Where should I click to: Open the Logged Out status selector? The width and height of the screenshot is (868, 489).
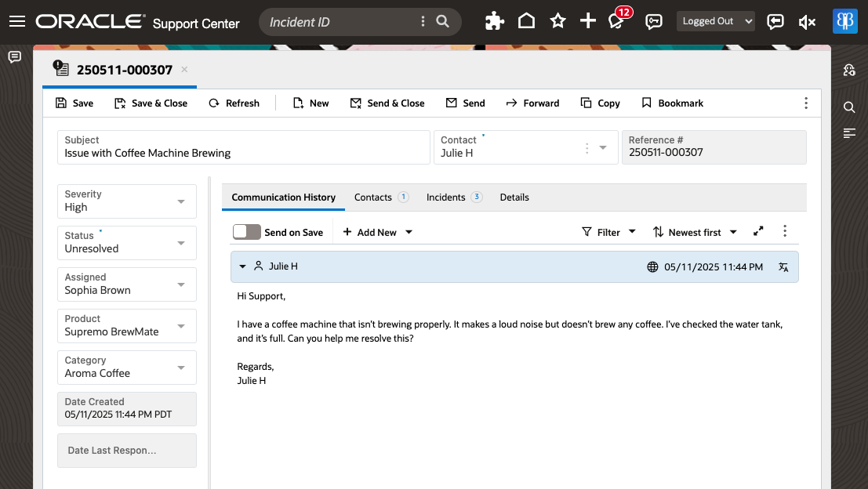pyautogui.click(x=715, y=21)
